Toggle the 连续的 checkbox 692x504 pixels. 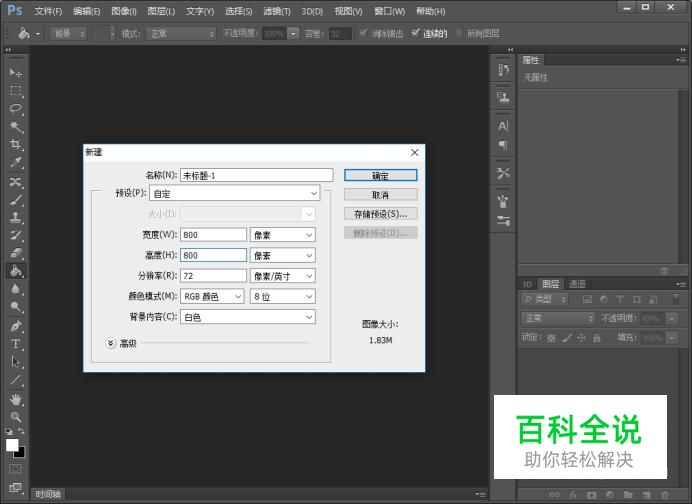pos(415,33)
